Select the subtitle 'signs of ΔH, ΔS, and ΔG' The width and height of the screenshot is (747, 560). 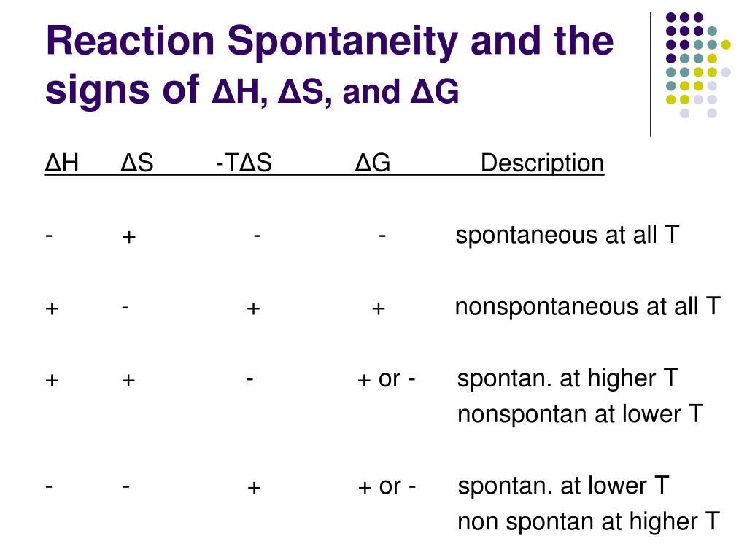[x=252, y=90]
